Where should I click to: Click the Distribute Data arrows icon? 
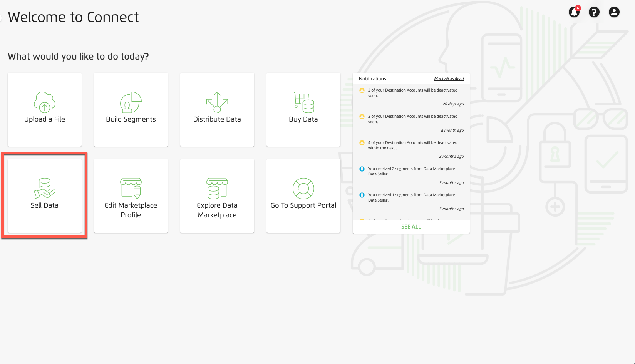coord(217,102)
